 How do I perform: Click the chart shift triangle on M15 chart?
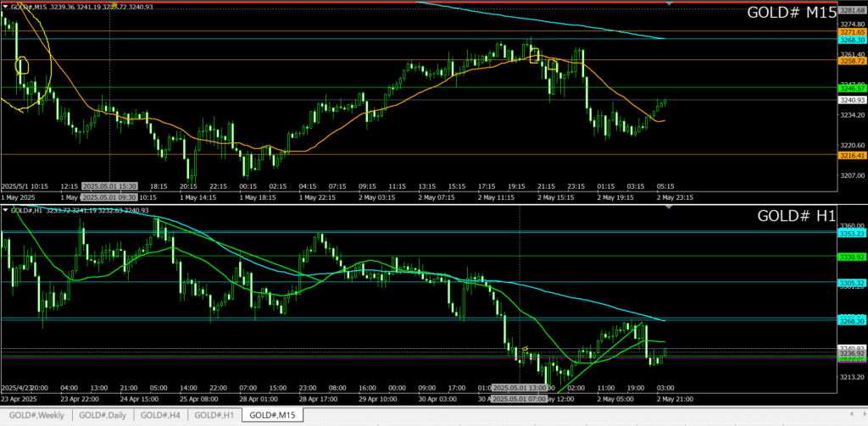[670, 4]
